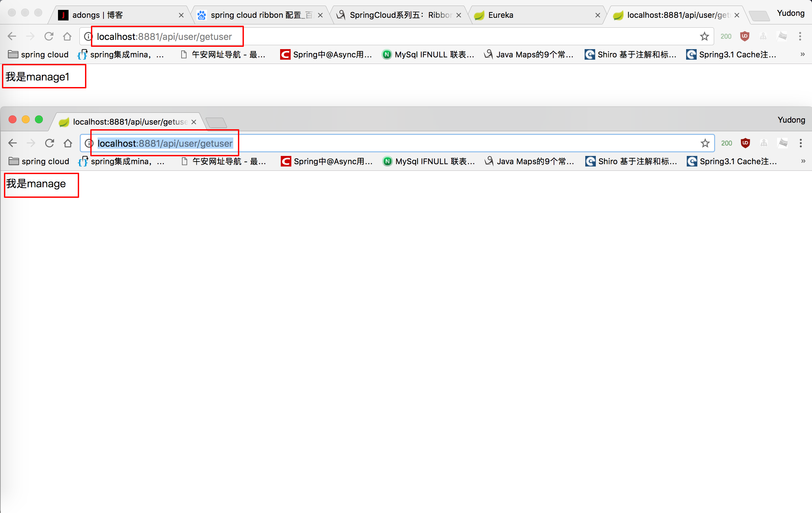Click back arrow in front browser window
Viewport: 812px width, 513px height.
[x=13, y=143]
